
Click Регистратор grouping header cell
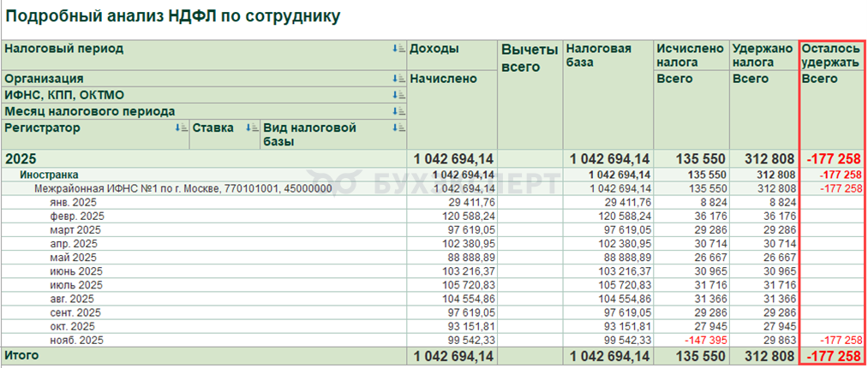click(x=96, y=134)
